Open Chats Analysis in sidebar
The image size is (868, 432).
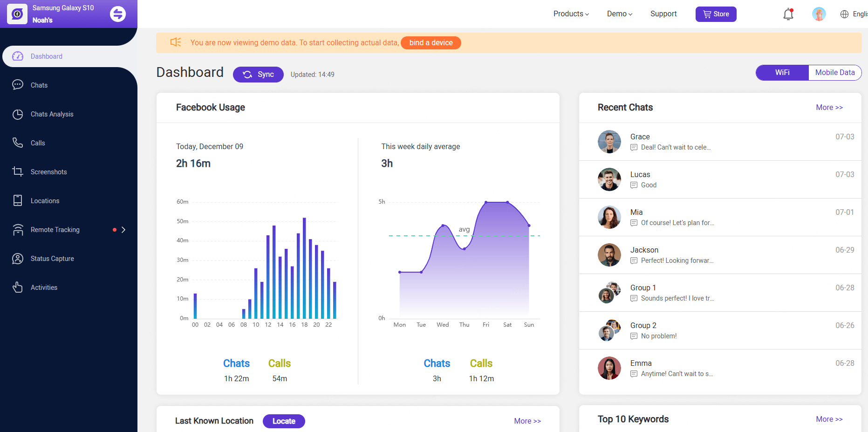click(x=52, y=114)
